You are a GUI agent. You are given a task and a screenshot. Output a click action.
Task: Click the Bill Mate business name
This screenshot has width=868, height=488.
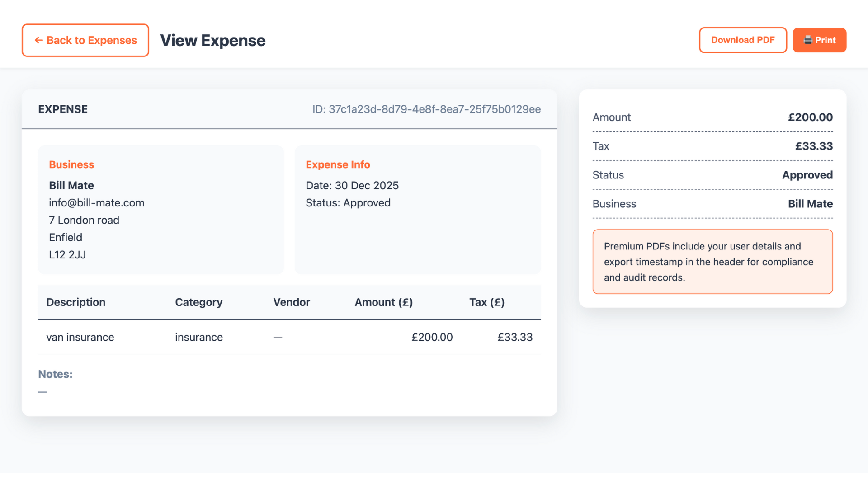71,185
